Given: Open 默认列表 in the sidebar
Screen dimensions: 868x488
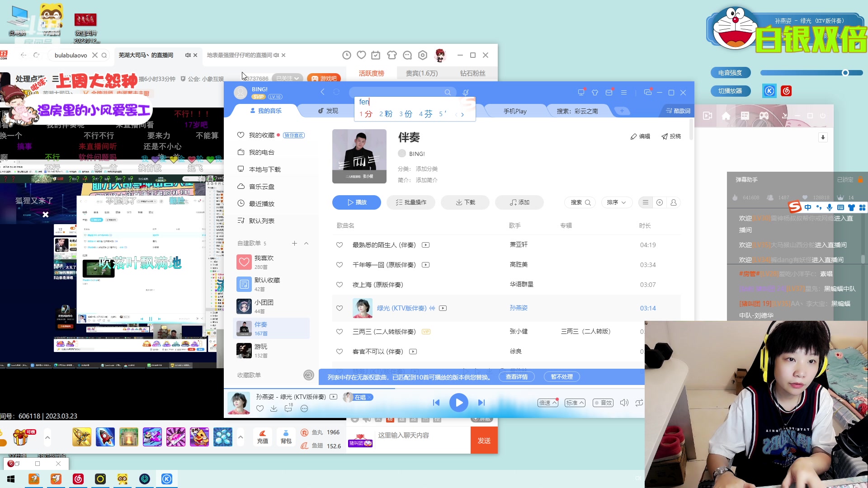Looking at the screenshot, I should pos(262,221).
